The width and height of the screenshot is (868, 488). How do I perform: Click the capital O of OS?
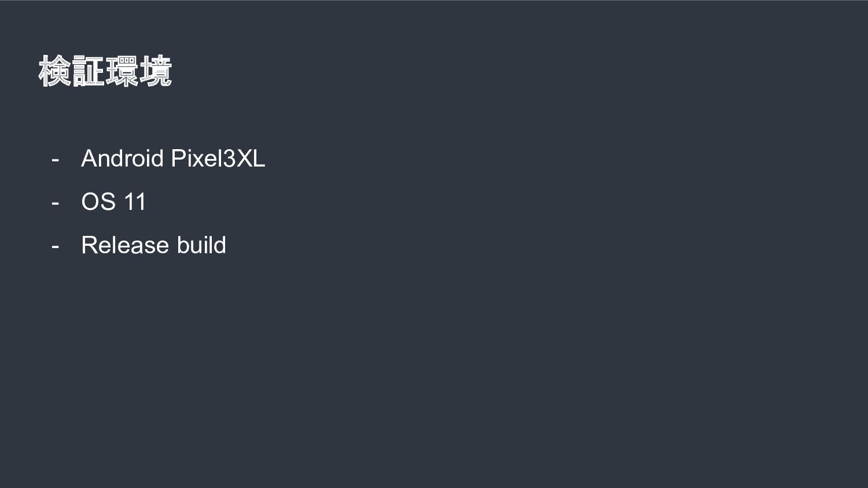click(x=90, y=202)
